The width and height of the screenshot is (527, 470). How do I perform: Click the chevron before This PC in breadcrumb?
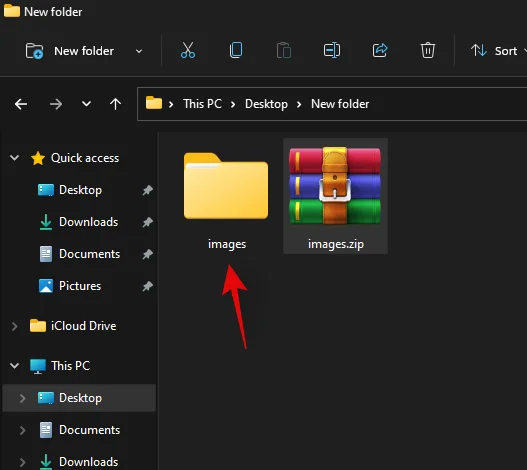coord(171,105)
